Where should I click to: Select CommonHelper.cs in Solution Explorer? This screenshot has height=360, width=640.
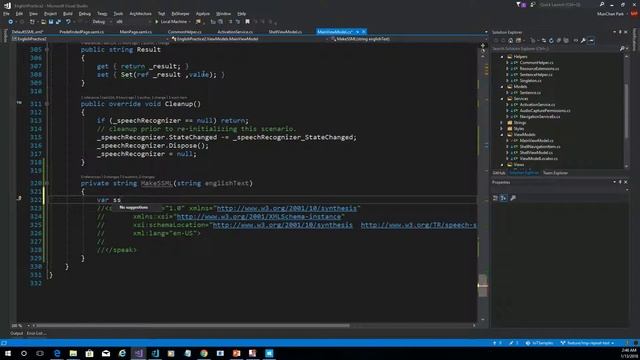536,62
